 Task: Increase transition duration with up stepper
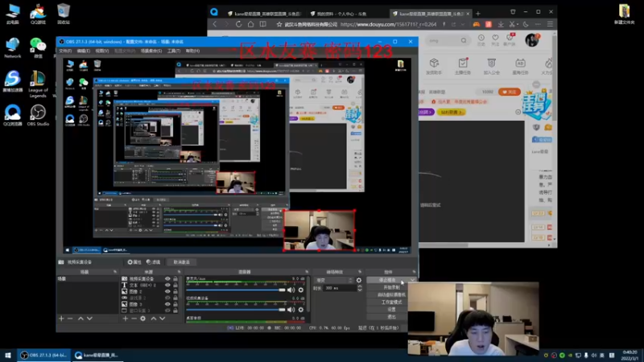coord(360,286)
